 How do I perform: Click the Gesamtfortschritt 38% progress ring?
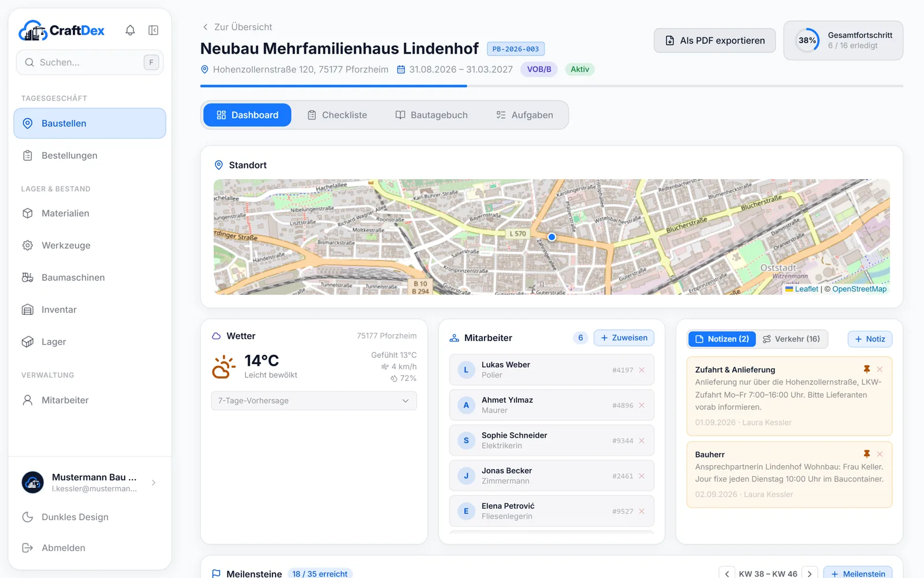click(x=807, y=40)
